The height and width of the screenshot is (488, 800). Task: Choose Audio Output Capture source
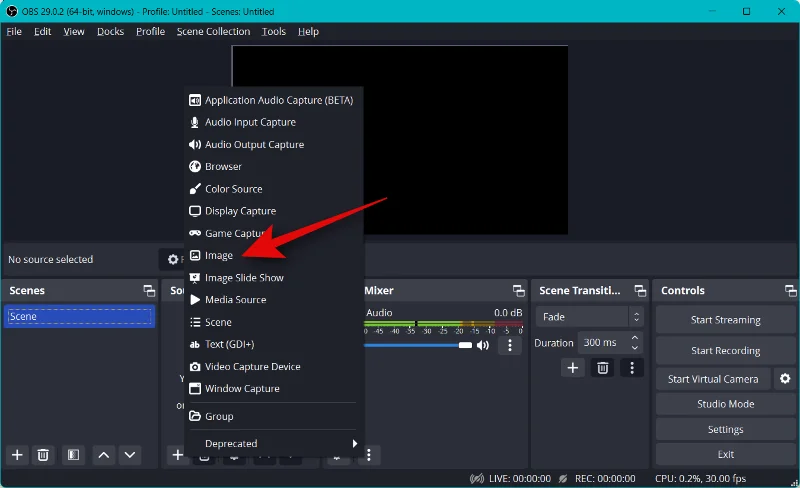pos(273,144)
